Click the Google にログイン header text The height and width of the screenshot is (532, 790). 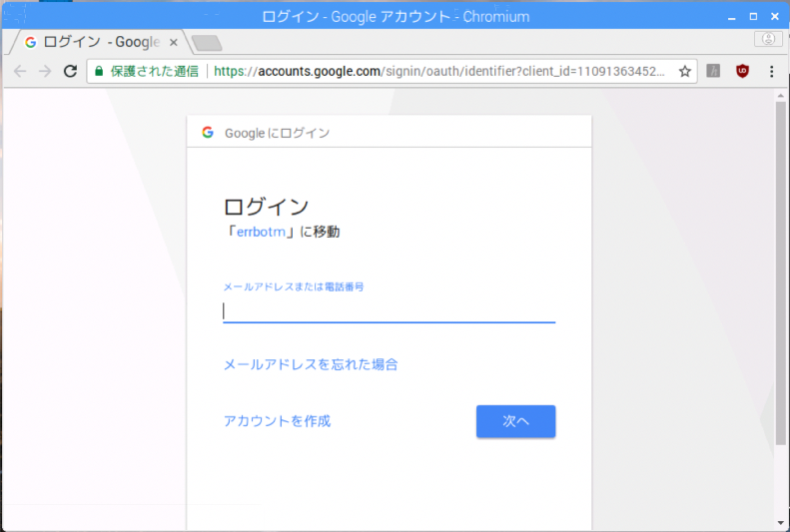click(277, 133)
